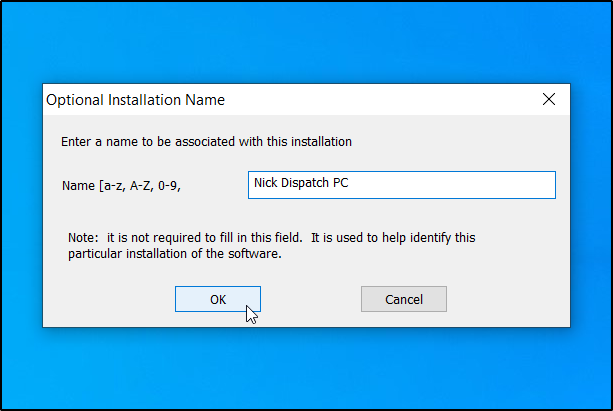Viewport: 613px width, 411px height.
Task: Click blank dialog area left of the OK button
Action: tap(110, 299)
